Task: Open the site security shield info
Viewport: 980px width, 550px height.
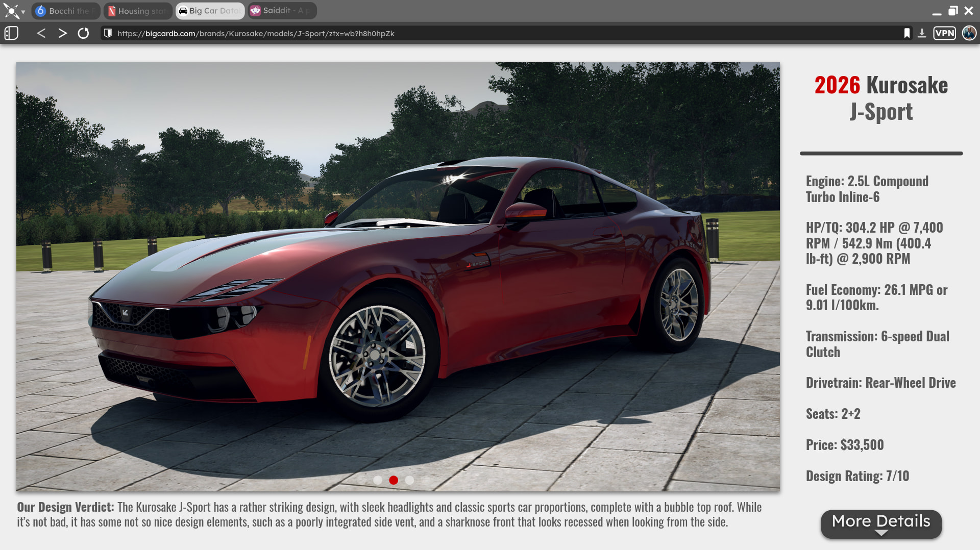Action: (x=108, y=33)
